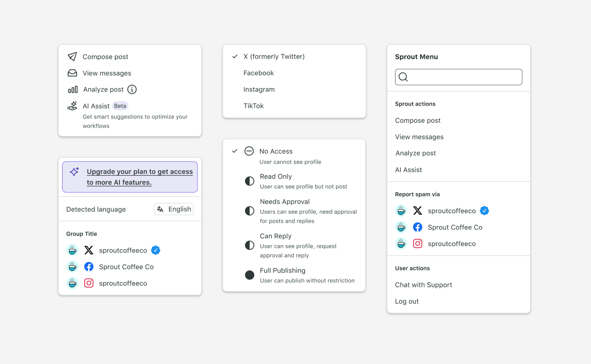Viewport: 591px width, 364px height.
Task: Click coffee cup avatar beside Facebook under Report spam
Action: tap(401, 227)
